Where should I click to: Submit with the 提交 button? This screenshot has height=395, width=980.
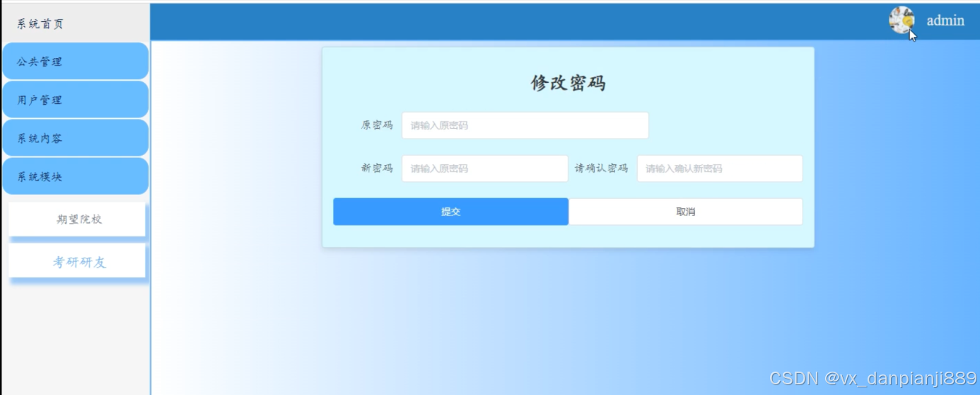coord(450,212)
